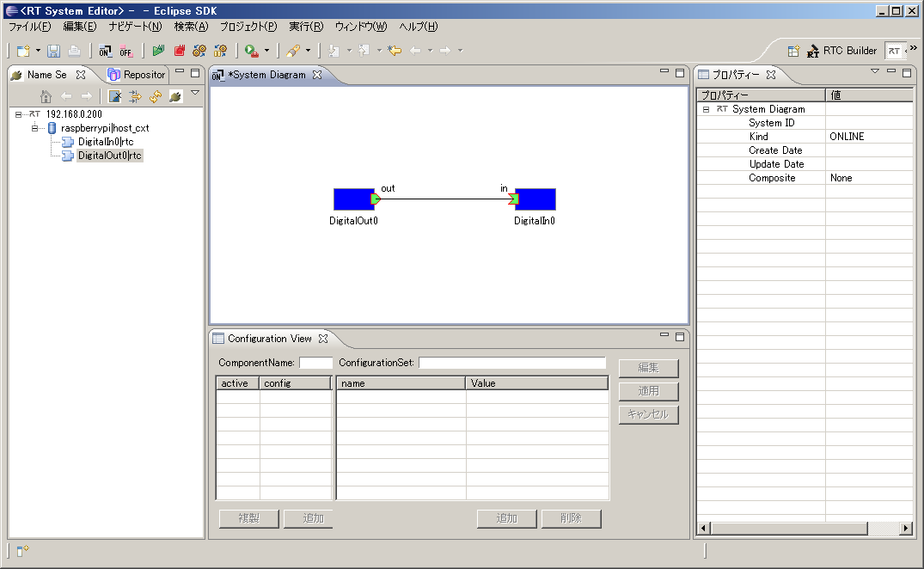Select the DigitalIn0 component block in diagram
The height and width of the screenshot is (569, 924).
(x=535, y=199)
